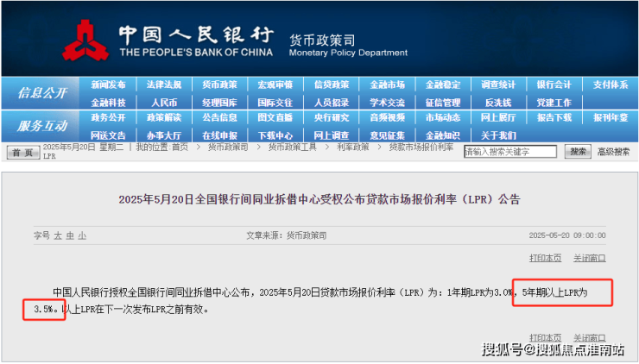The height and width of the screenshot is (364, 639).
Task: Click the 信息公开 section label
Action: (42, 93)
